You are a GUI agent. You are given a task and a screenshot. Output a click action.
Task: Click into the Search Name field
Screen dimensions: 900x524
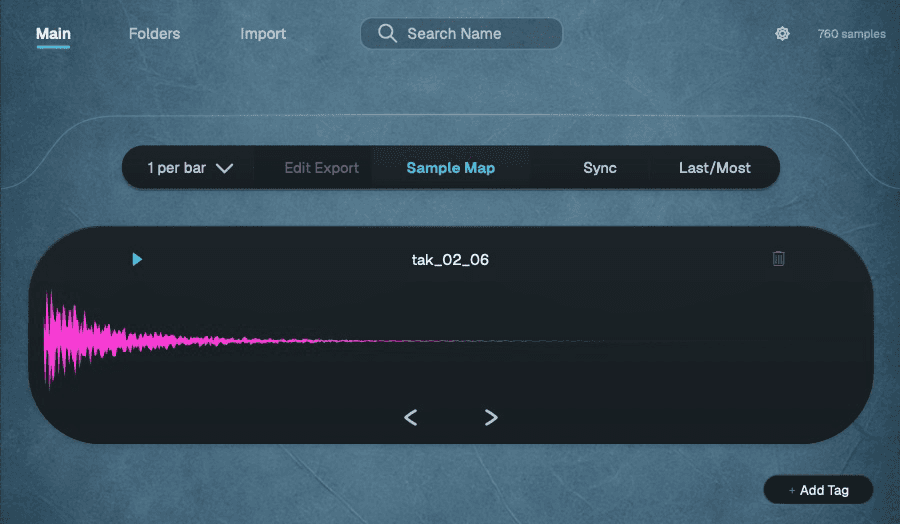[461, 33]
